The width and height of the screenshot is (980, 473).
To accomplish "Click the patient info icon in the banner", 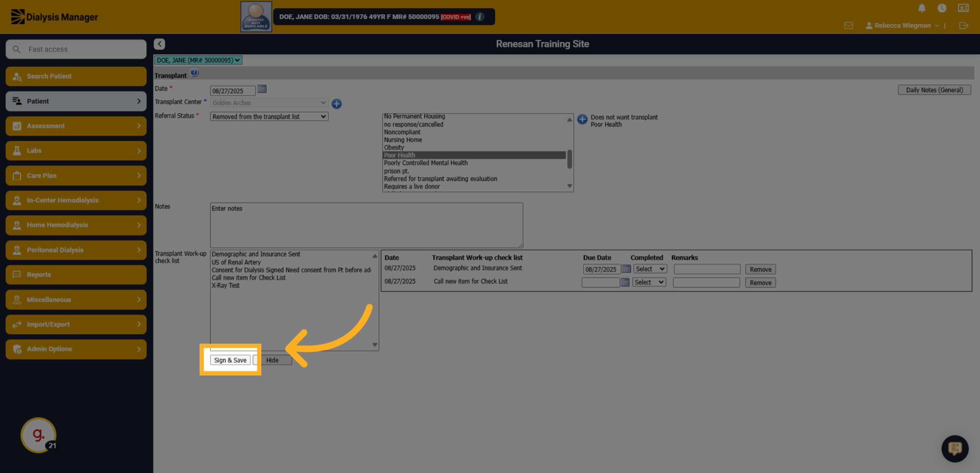I will [x=480, y=17].
